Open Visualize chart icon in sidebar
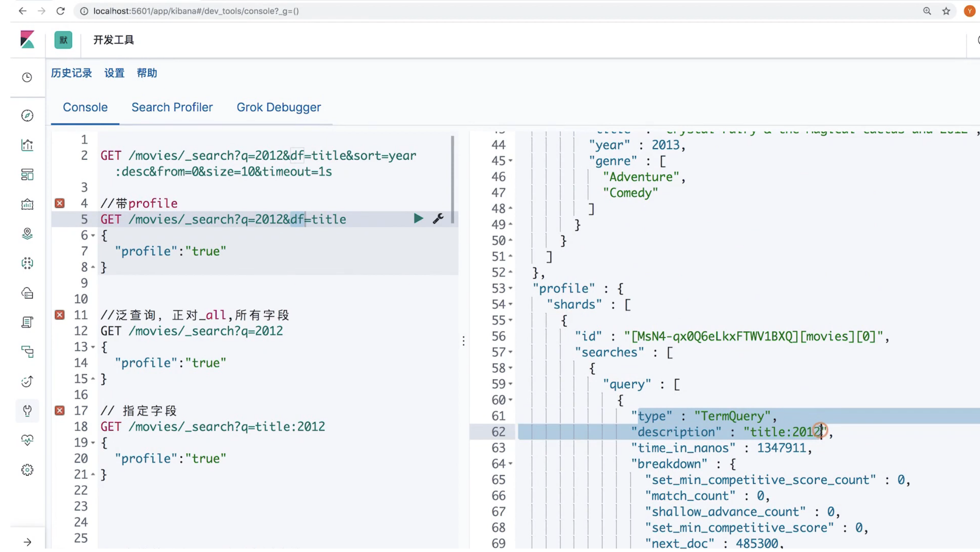Viewport: 980px width, 552px height. (x=27, y=145)
